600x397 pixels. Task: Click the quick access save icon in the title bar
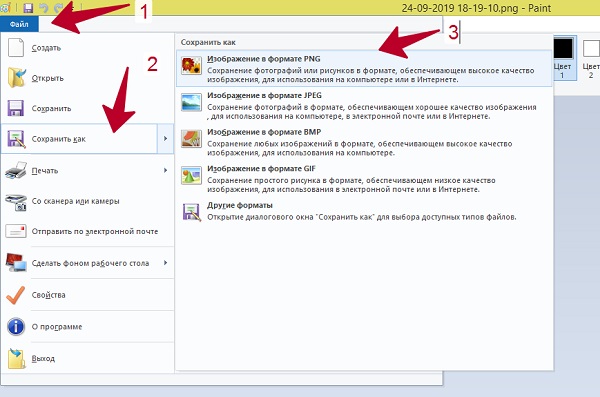tap(28, 7)
